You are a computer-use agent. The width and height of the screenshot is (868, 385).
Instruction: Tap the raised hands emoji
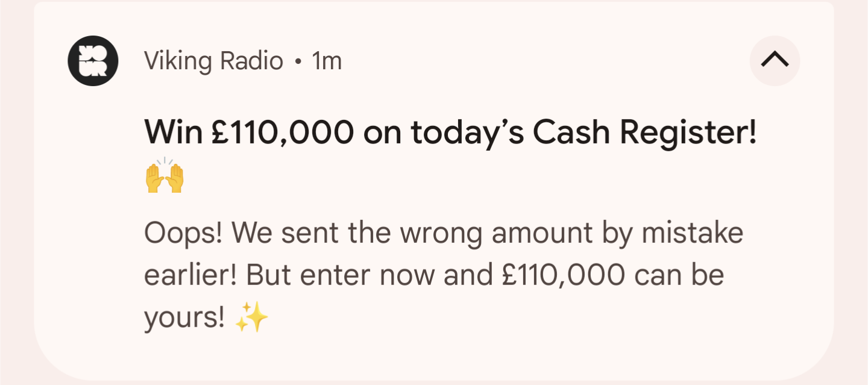pos(164,175)
